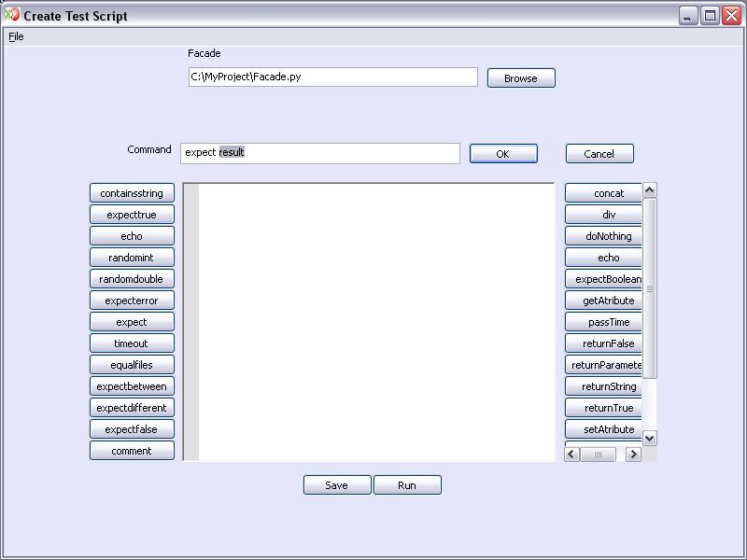747x560 pixels.
Task: Cancel the current command entry
Action: click(599, 153)
